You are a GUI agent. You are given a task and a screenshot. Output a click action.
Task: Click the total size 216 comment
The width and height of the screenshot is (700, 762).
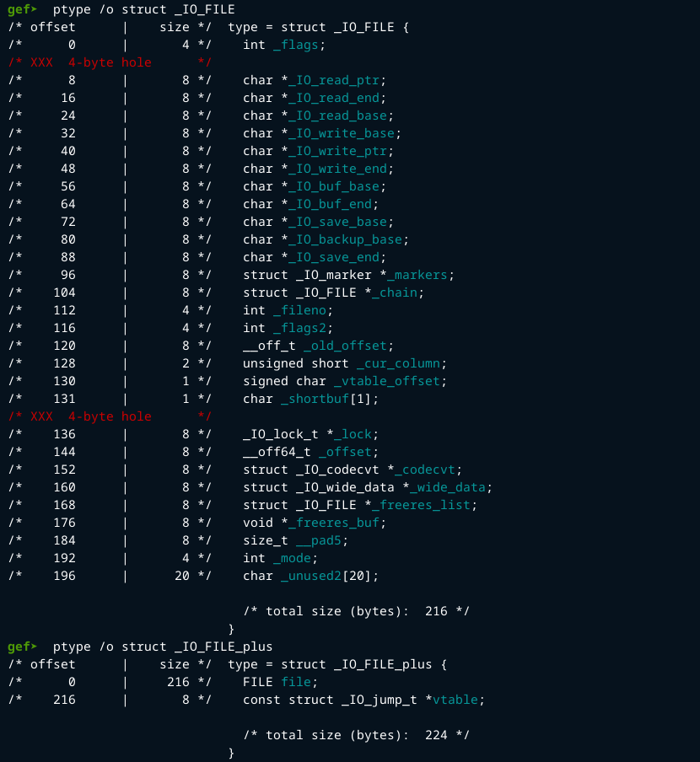(356, 611)
